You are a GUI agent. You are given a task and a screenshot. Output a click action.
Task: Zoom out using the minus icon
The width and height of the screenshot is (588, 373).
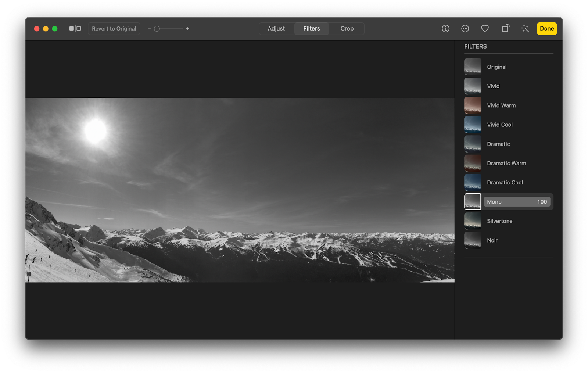(x=148, y=28)
